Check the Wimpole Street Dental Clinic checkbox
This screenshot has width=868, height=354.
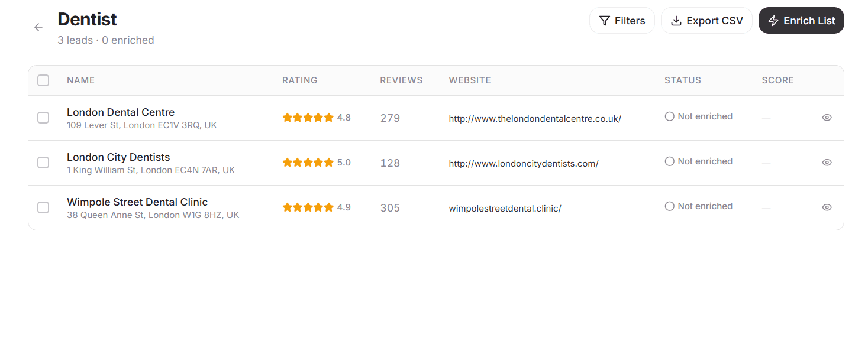(43, 207)
